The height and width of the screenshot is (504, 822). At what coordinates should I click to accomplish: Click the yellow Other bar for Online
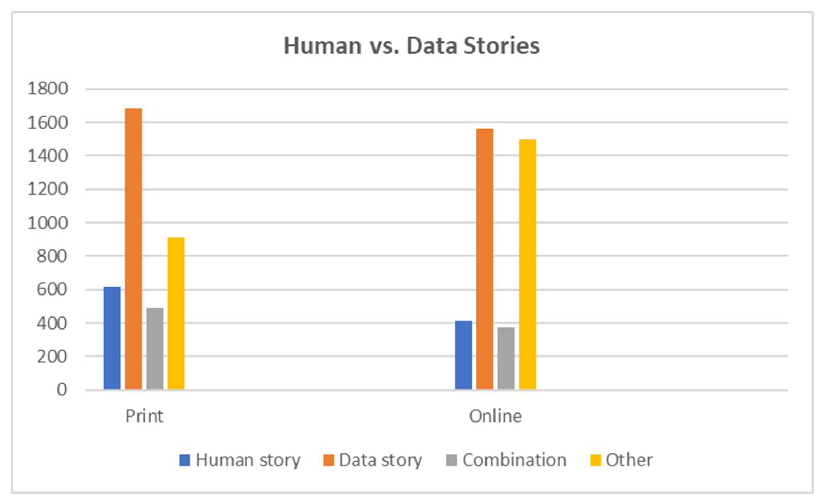pyautogui.click(x=527, y=264)
